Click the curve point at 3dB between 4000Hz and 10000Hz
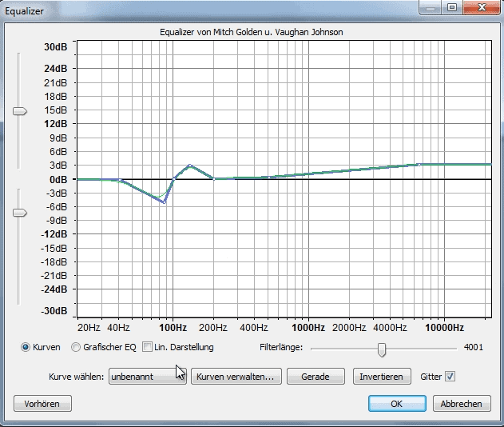The image size is (504, 427). (x=419, y=165)
